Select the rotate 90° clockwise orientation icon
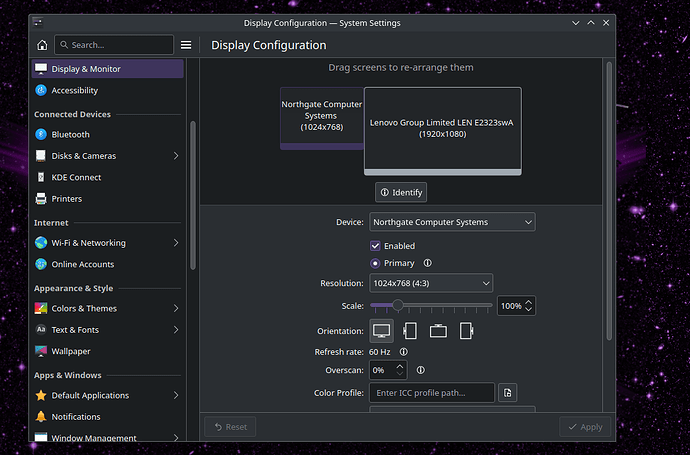This screenshot has height=455, width=690. [410, 330]
